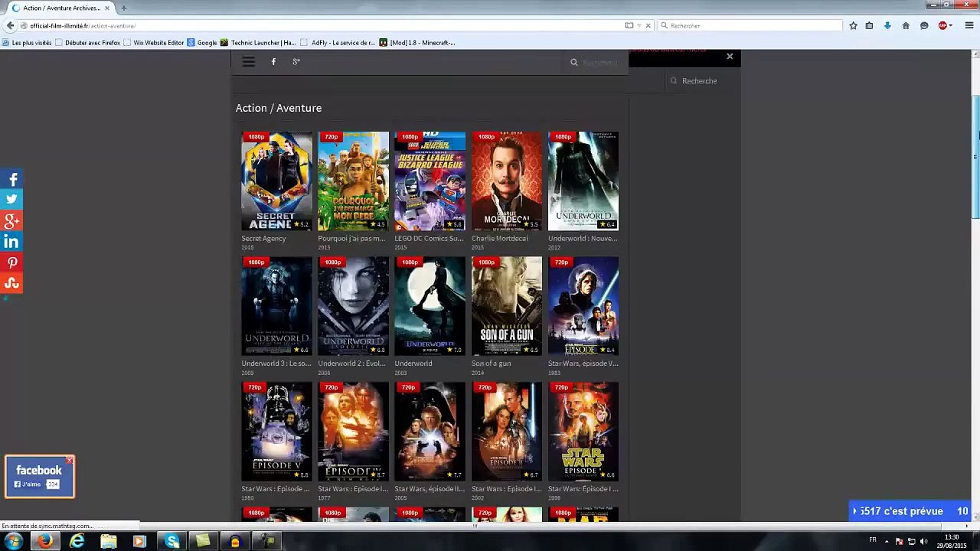Open the 'Wix Website Editor' bookmark
980x551 pixels.
click(153, 43)
